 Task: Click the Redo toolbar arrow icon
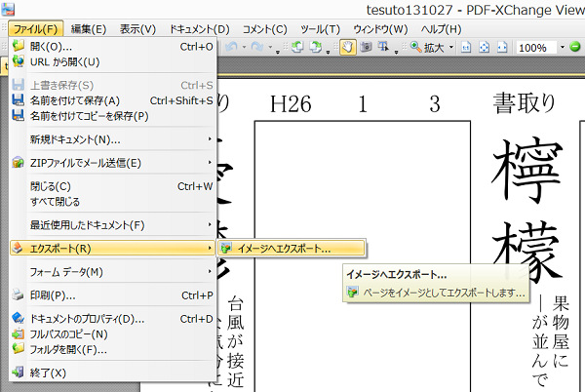(x=257, y=47)
